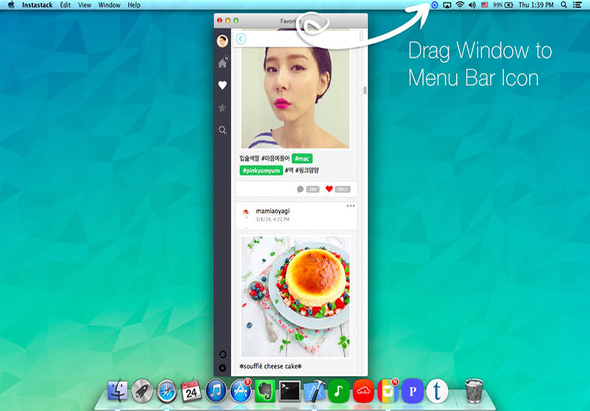Open Spotlight search in the menu bar
This screenshot has height=411, width=590.
pos(564,5)
